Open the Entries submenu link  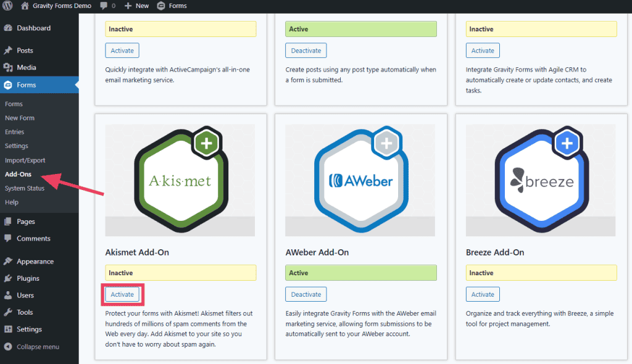[15, 132]
